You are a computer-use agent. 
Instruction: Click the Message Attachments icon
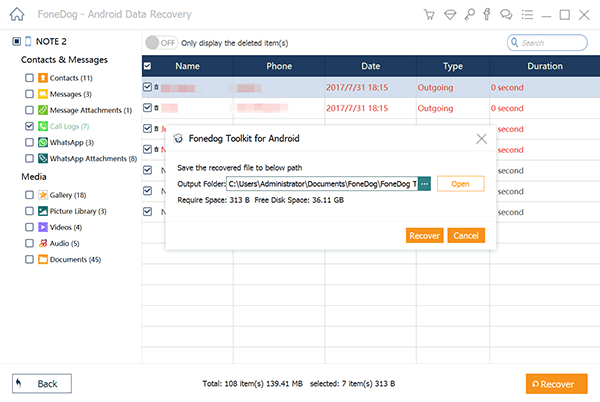coord(43,110)
